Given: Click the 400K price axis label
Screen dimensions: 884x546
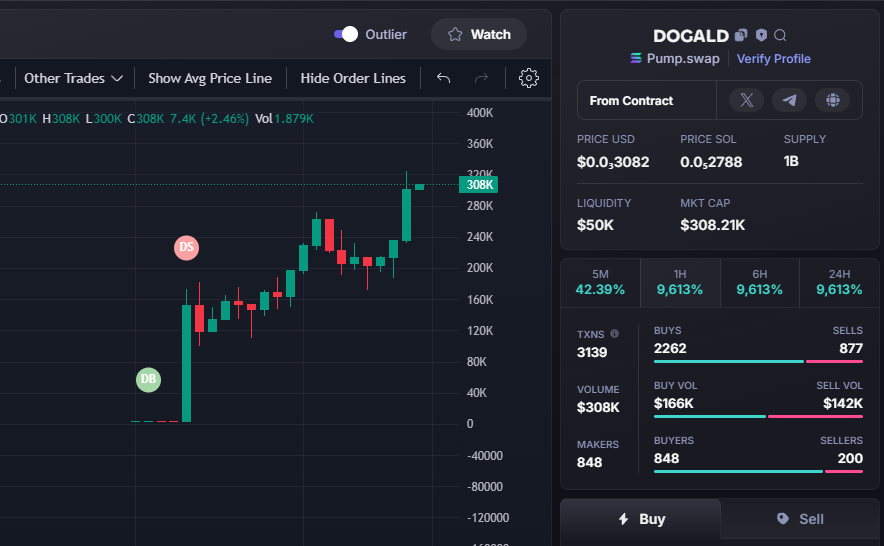Looking at the screenshot, I should point(480,113).
